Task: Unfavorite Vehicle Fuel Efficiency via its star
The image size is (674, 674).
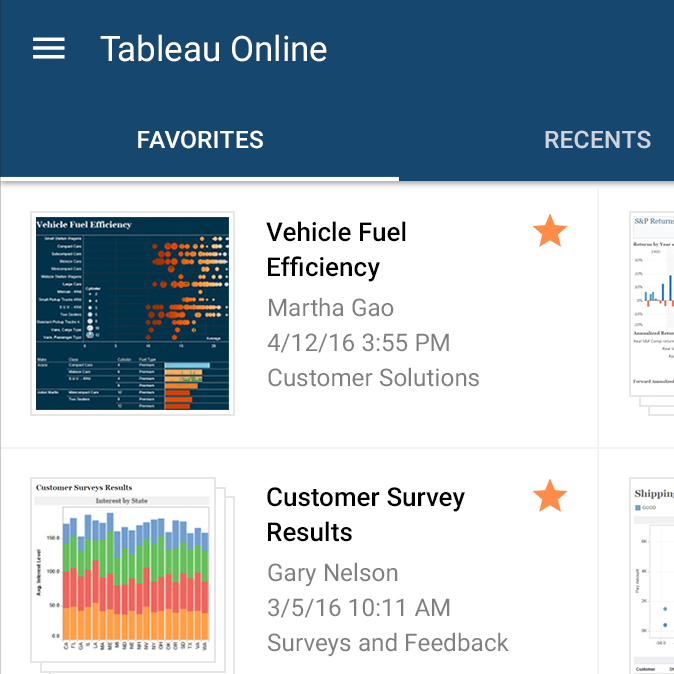Action: tap(549, 233)
